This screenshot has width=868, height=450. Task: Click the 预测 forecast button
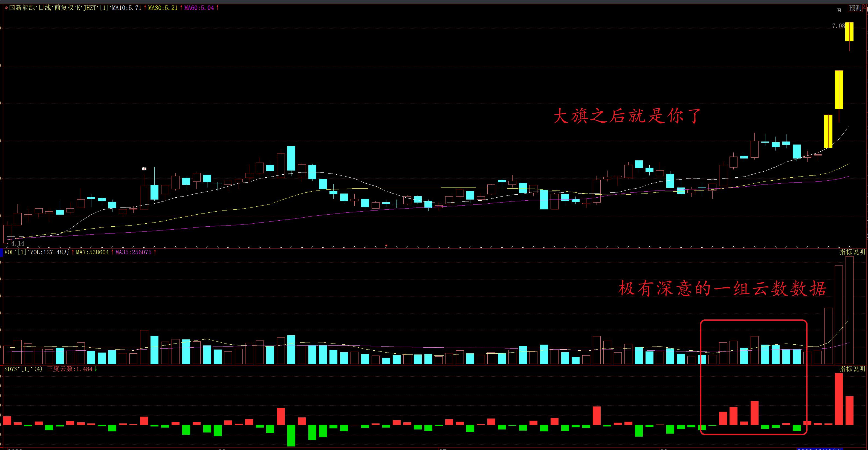click(x=855, y=8)
